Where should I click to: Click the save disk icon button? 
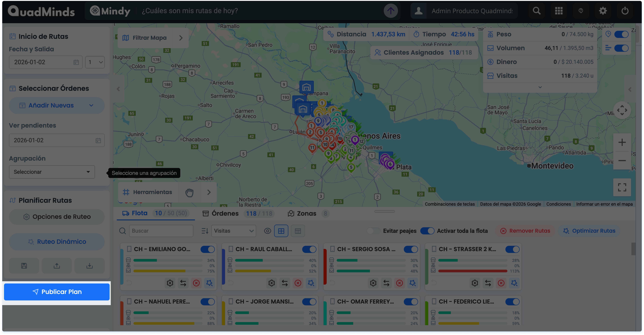(24, 266)
